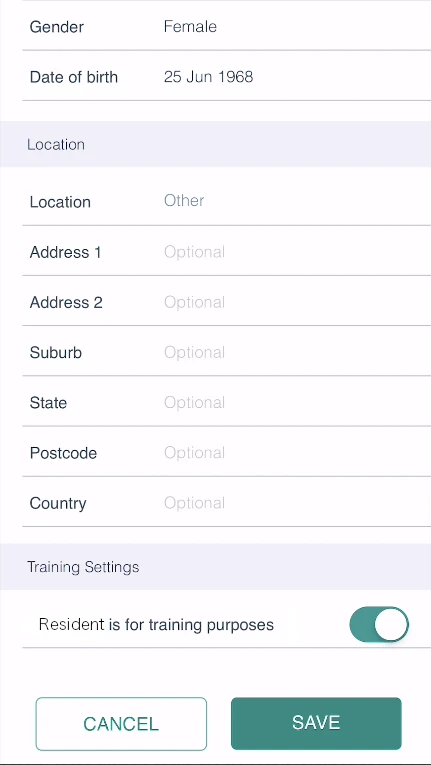This screenshot has width=431, height=765.
Task: Click the Country row label
Action: click(58, 503)
